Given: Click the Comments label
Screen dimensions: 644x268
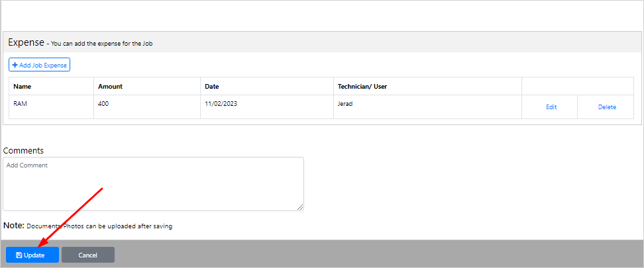Looking at the screenshot, I should tap(23, 151).
